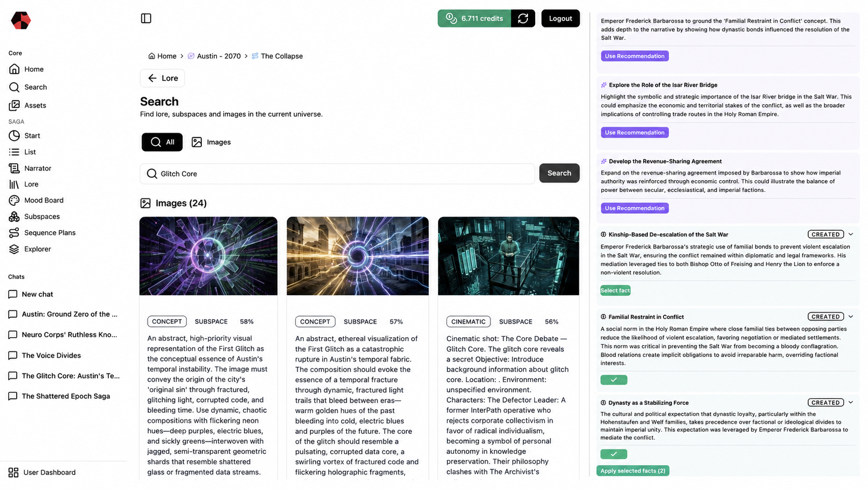Toggle the sidebar panel icon

click(x=146, y=18)
